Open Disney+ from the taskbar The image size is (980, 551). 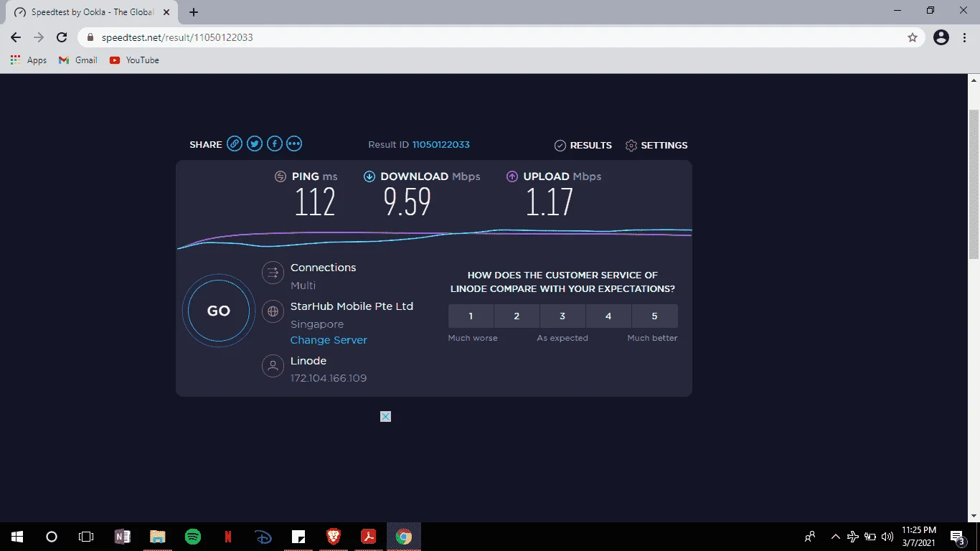tap(263, 537)
